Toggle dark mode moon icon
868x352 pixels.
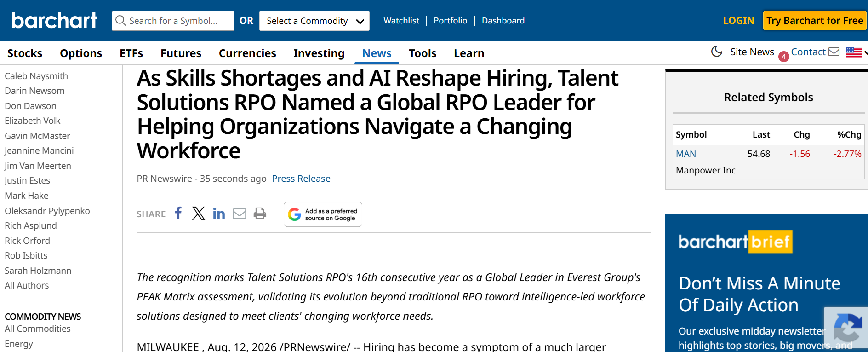(x=717, y=52)
